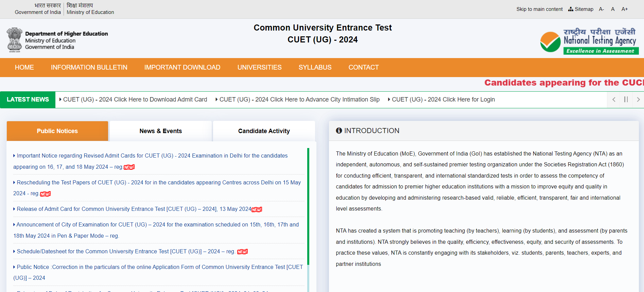Open Click Here to Download Admit Card news
The height and width of the screenshot is (292, 644).
(133, 99)
